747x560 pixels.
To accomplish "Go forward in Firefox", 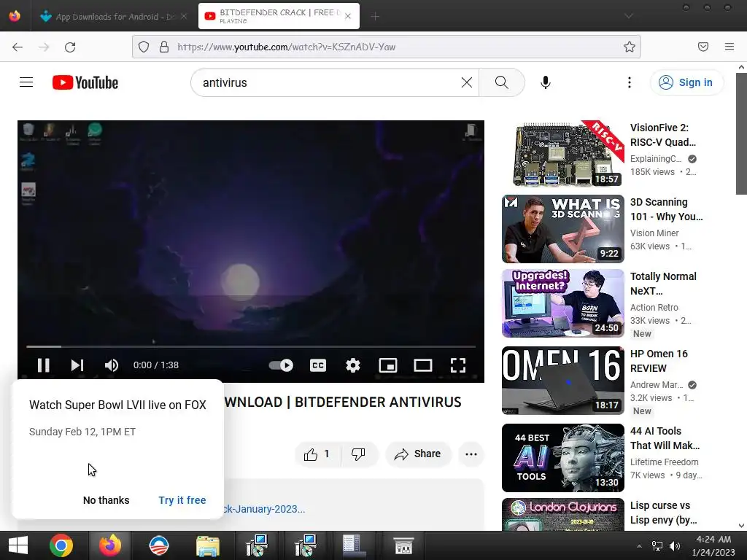I will pos(44,47).
